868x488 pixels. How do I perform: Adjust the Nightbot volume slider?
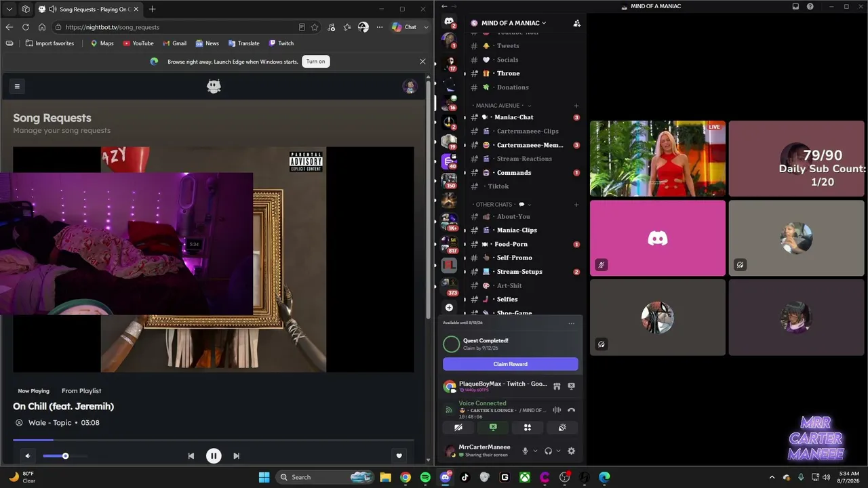(65, 456)
